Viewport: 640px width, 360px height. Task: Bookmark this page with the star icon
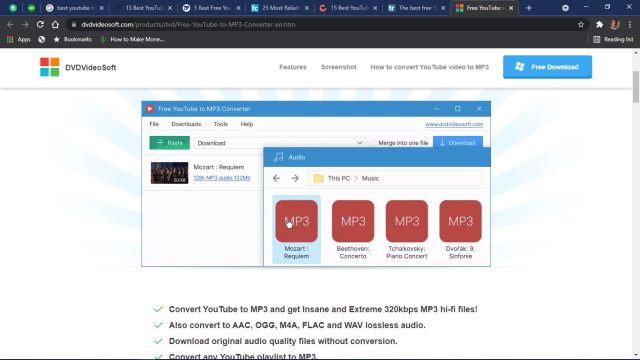pos(581,24)
